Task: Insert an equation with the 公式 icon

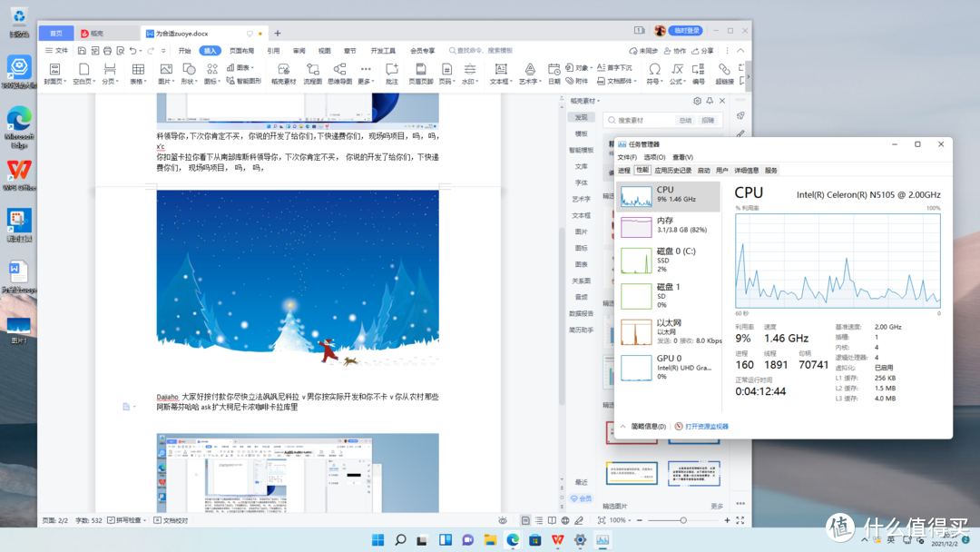Action: (x=677, y=70)
